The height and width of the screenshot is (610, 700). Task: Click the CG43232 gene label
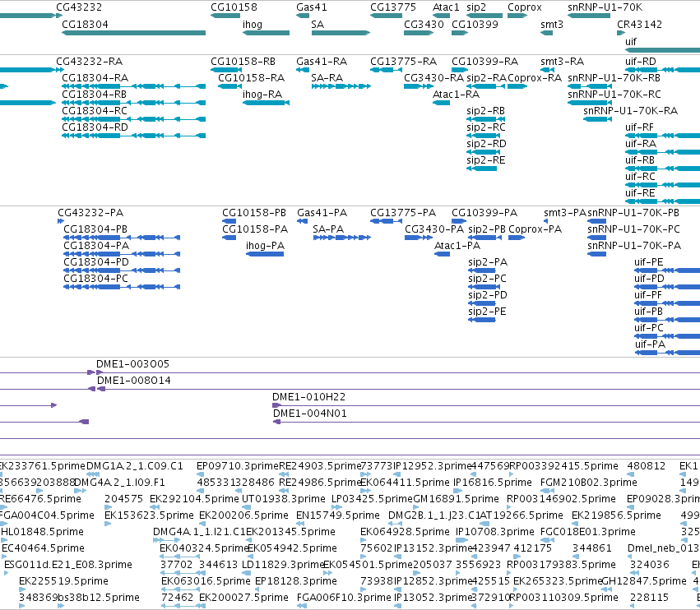pos(79,7)
